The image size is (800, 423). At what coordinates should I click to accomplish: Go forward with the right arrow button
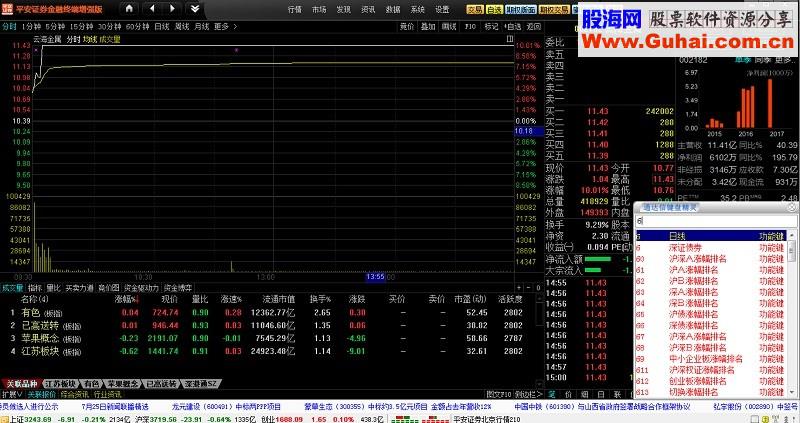tap(172, 9)
